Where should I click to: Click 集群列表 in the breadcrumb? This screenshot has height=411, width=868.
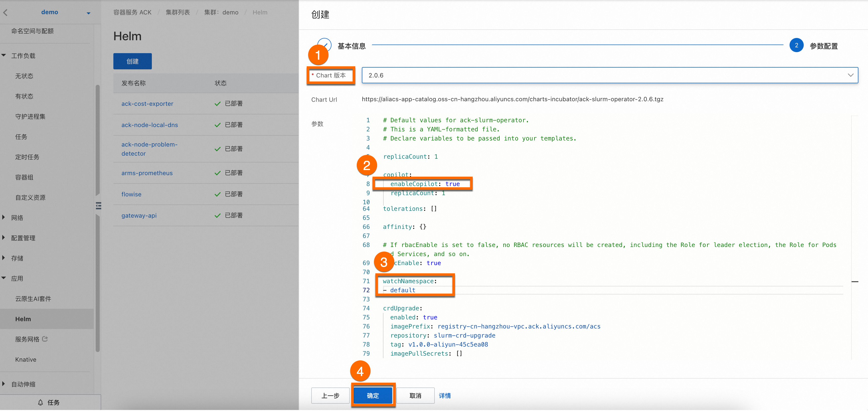pos(178,12)
